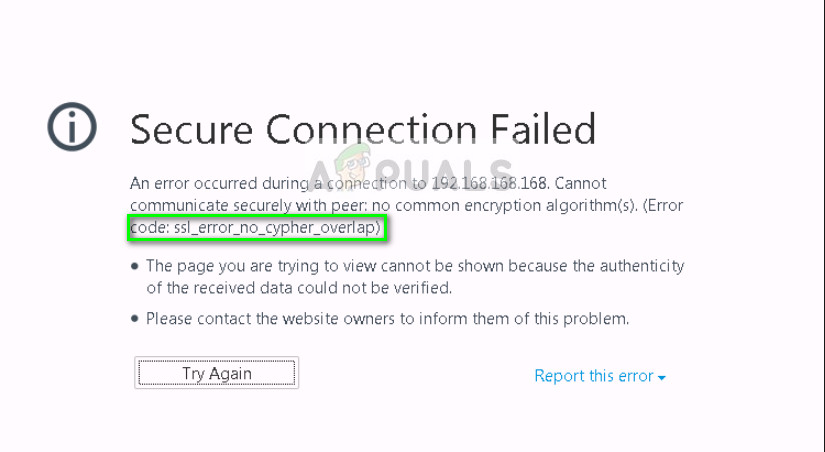This screenshot has height=452, width=825.
Task: Click the second bullet point marker
Action: click(x=135, y=320)
